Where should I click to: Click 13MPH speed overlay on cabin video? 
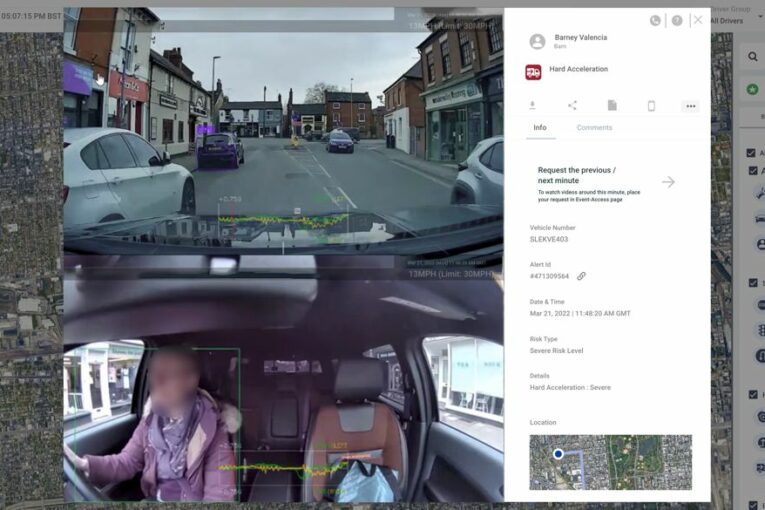[451, 274]
